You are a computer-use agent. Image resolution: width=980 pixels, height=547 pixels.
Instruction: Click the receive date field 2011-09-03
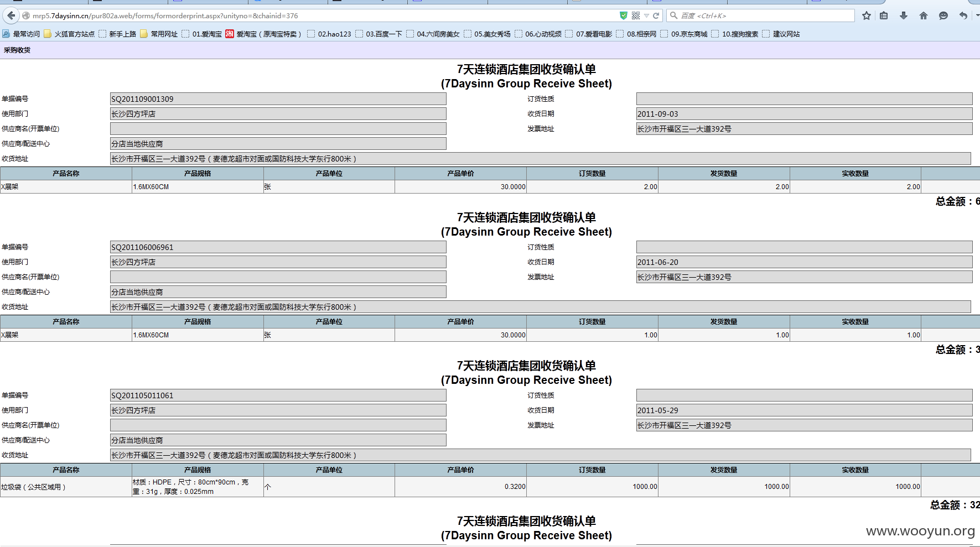tap(804, 114)
